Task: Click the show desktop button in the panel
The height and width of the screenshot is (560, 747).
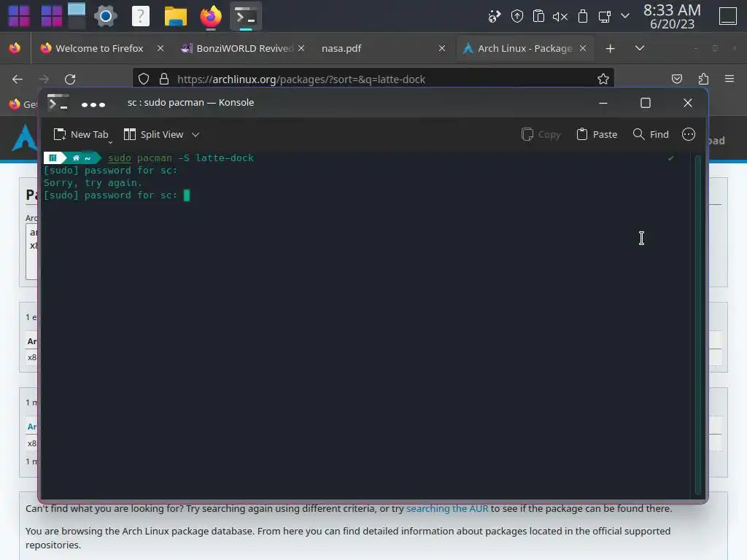Action: [x=727, y=16]
